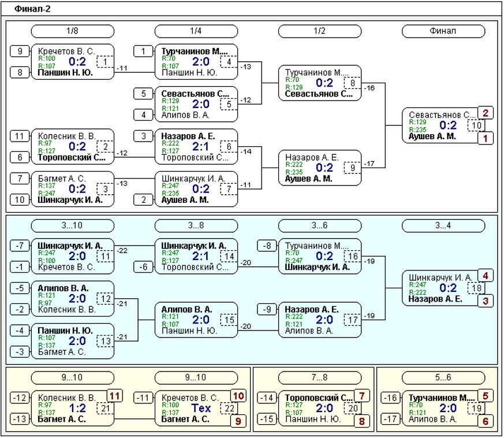
Task: Click the 0:2 score in Севастьянов–Аушев final
Action: [x=448, y=125]
